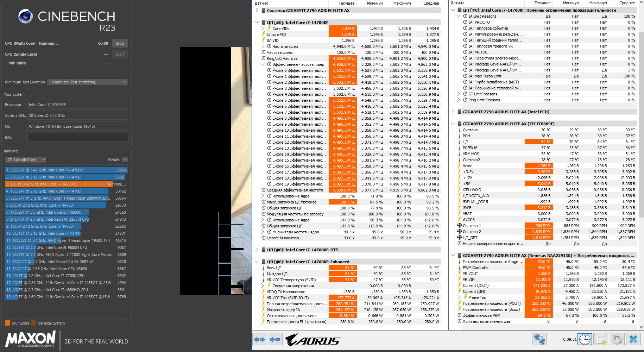This screenshot has width=644, height=352.
Task: Select the Предел мощности PL1 row
Action: tap(351, 322)
